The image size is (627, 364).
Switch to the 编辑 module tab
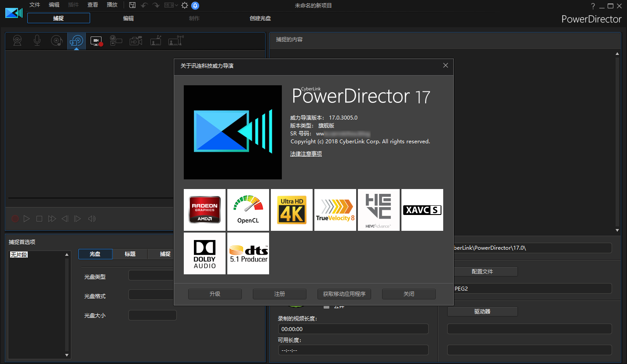pos(128,18)
